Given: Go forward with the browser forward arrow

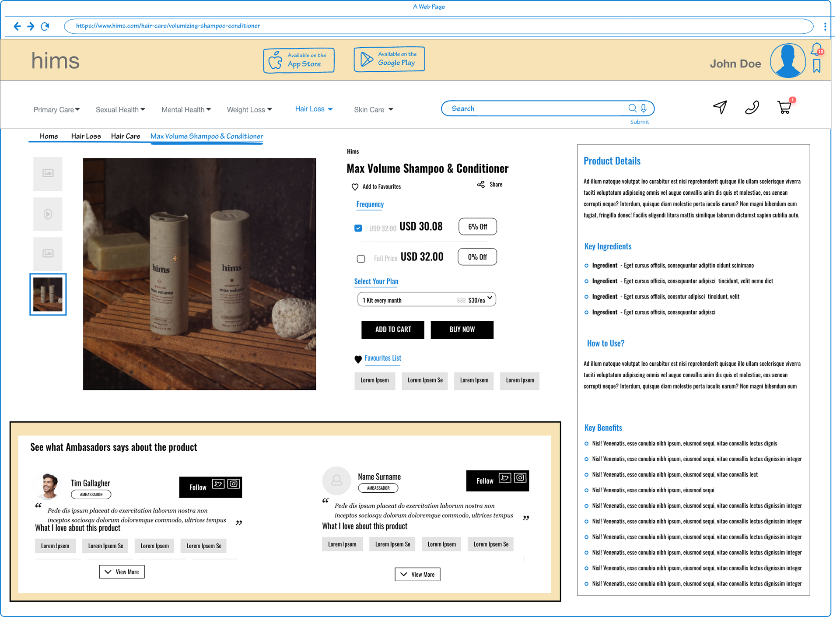Looking at the screenshot, I should click(31, 26).
